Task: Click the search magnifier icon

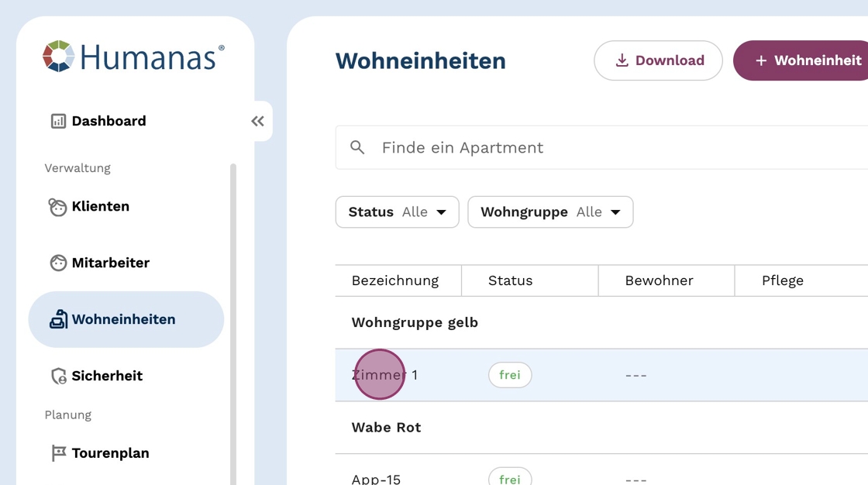Action: pyautogui.click(x=357, y=147)
